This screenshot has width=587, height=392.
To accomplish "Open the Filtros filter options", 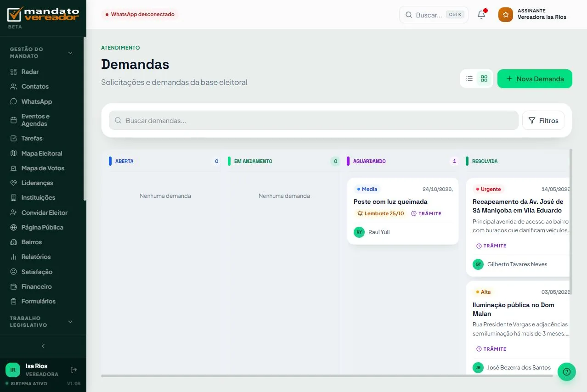I will pos(543,120).
